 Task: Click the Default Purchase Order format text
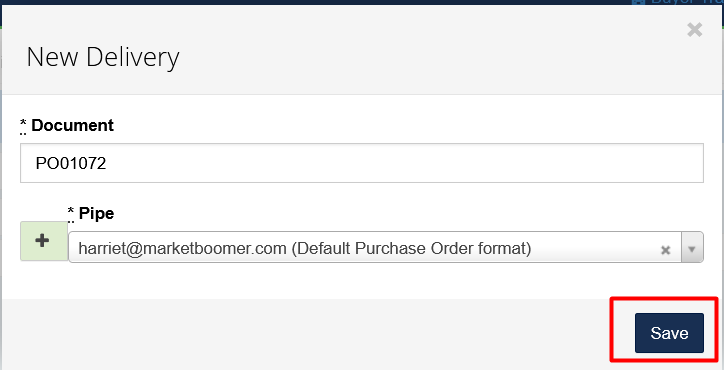(x=411, y=249)
